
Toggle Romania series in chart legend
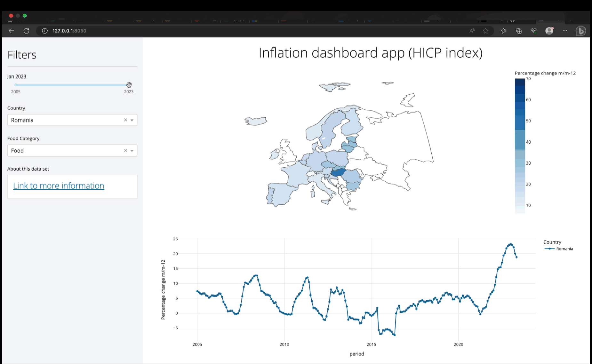(564, 249)
